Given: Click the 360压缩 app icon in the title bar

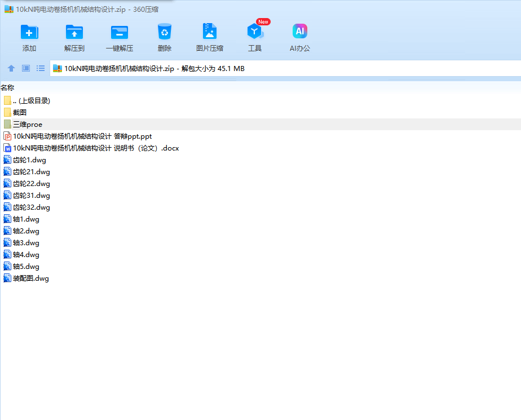Looking at the screenshot, I should pos(9,10).
